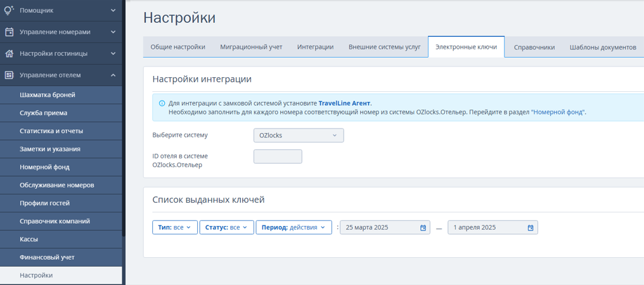Expand the Настройки гостиницы chevron
The width and height of the screenshot is (644, 285).
pos(113,53)
